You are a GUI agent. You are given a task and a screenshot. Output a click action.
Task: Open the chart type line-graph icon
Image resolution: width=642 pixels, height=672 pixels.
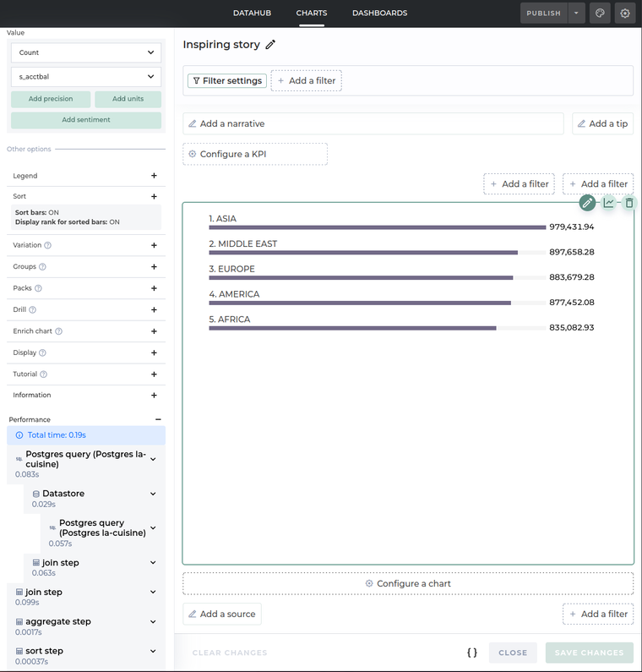(x=608, y=203)
